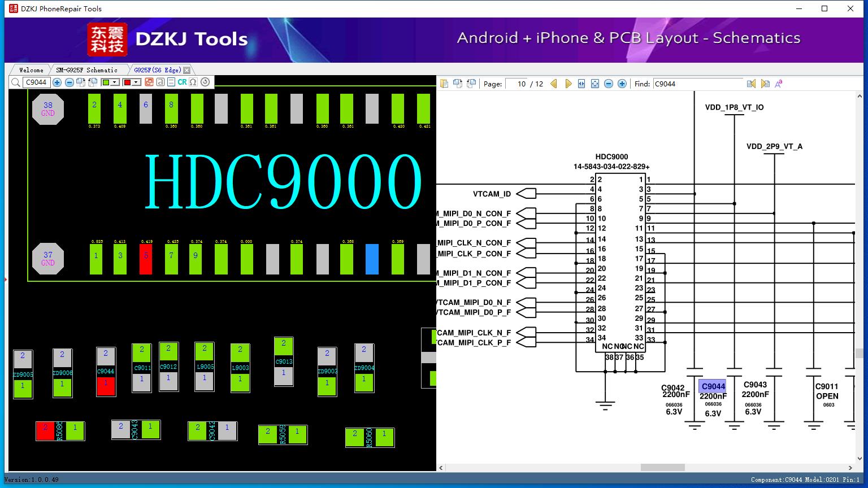Click the highlighted C9044 label in schematic
Screen dimensions: 868x488
[x=713, y=386]
